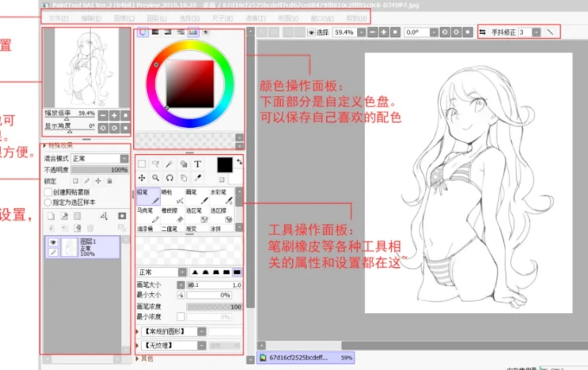Screen dimensions: 588x370
Task: Check the 创建剪贴蒙版 checkbox
Action: coord(48,192)
